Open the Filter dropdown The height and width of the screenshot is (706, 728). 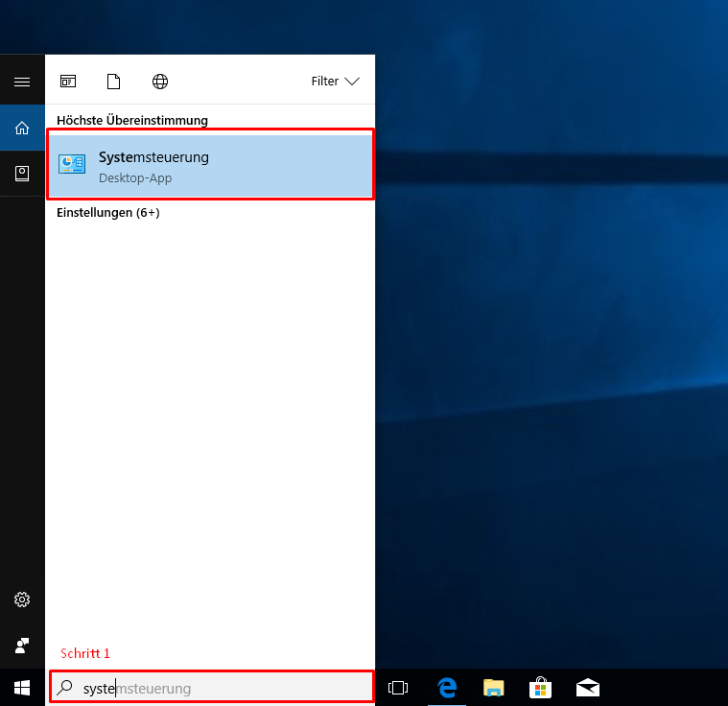pos(335,82)
